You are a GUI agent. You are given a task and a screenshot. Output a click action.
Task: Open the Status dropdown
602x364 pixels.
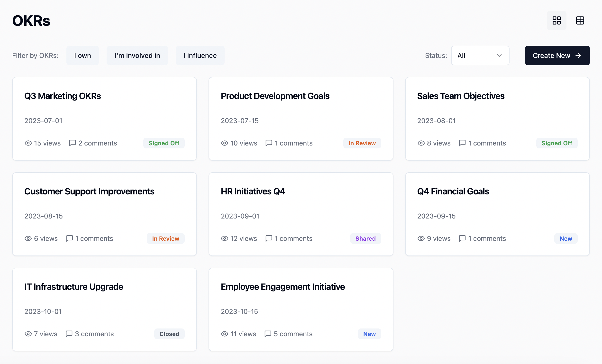[x=480, y=55]
